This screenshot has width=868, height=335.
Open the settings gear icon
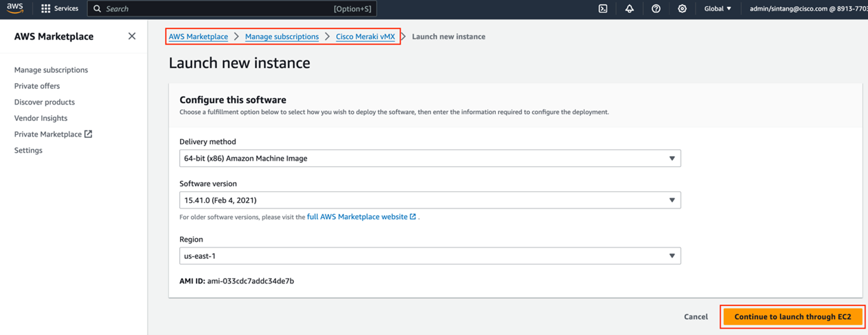[x=682, y=9]
